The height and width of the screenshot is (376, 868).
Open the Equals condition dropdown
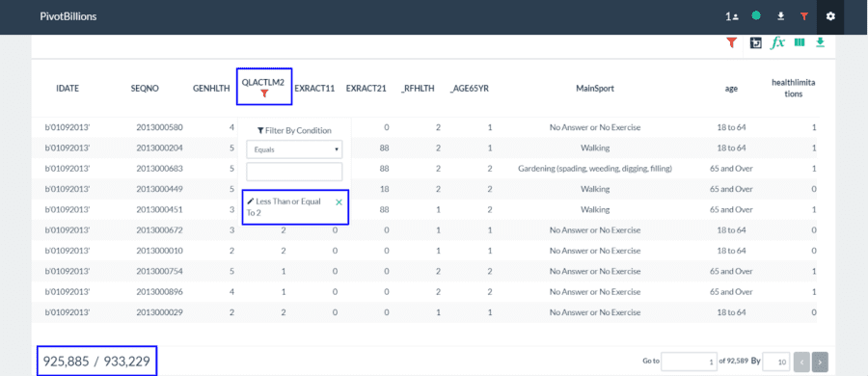[294, 149]
